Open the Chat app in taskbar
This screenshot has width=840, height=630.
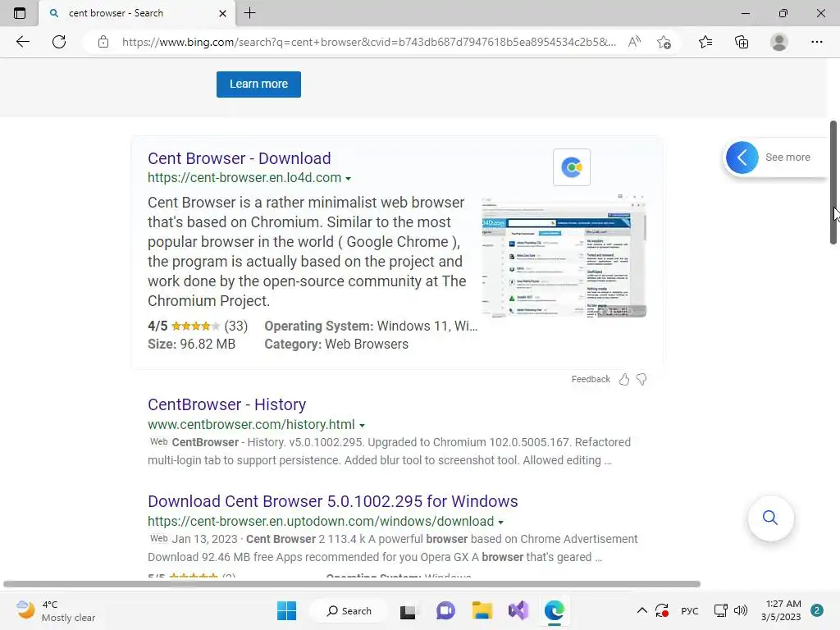(x=445, y=610)
